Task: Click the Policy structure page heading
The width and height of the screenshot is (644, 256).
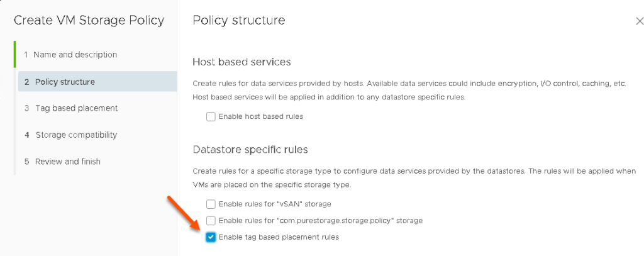Action: click(x=239, y=20)
